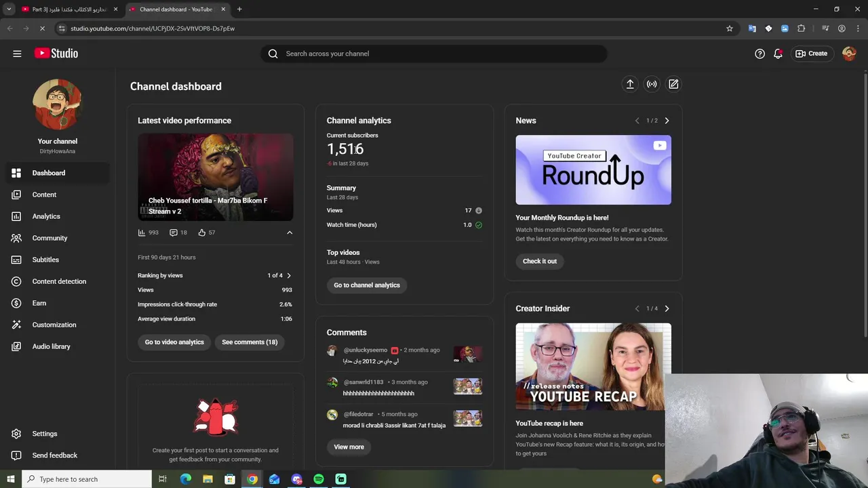Open the account avatar menu

[849, 54]
